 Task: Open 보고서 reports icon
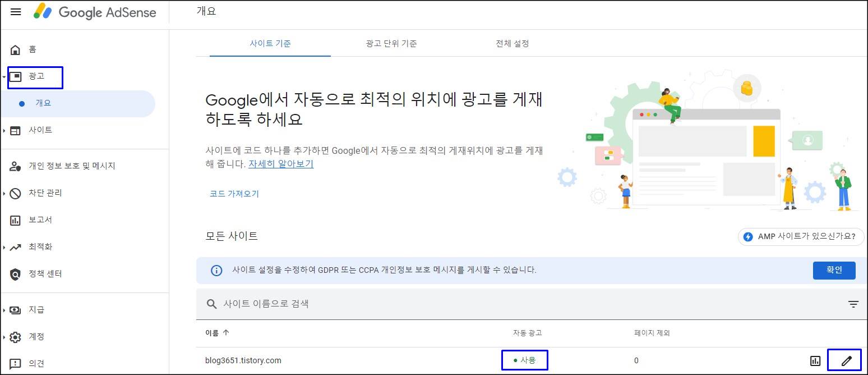pyautogui.click(x=16, y=220)
